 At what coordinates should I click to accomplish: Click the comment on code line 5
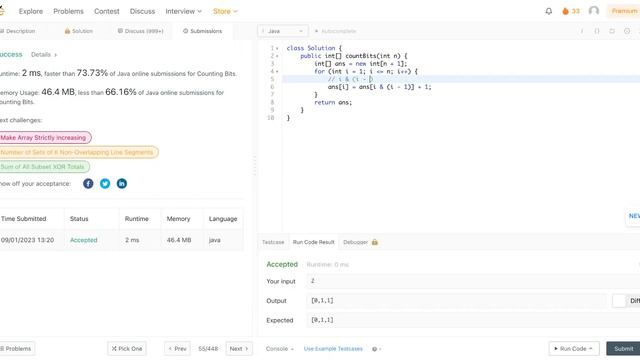pyautogui.click(x=350, y=79)
